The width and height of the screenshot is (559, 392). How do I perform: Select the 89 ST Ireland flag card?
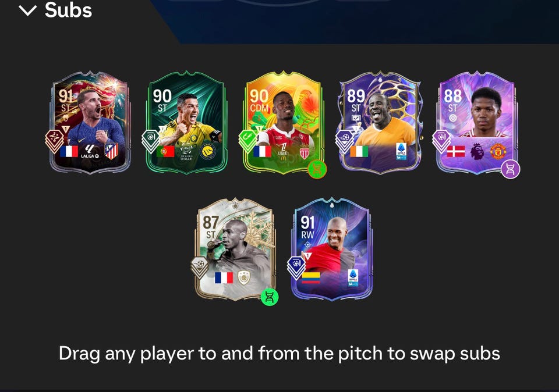(x=380, y=123)
